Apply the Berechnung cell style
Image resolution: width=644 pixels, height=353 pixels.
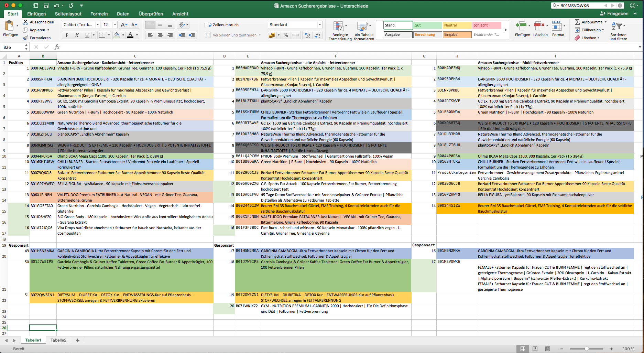tap(427, 34)
